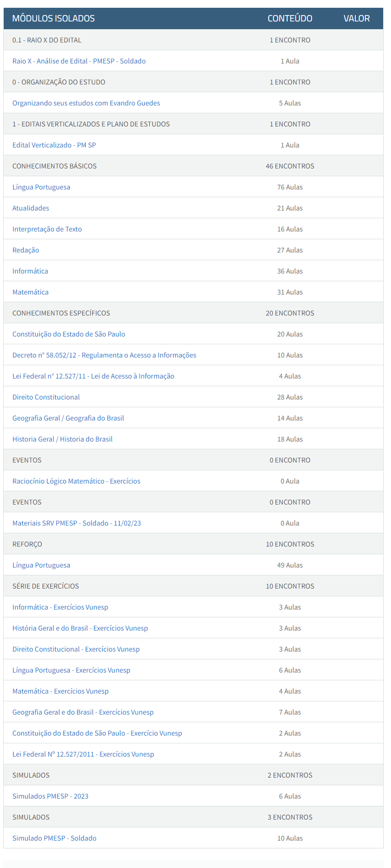The width and height of the screenshot is (391, 868).
Task: Open Matemática module with 31 Aulas
Action: pos(30,292)
